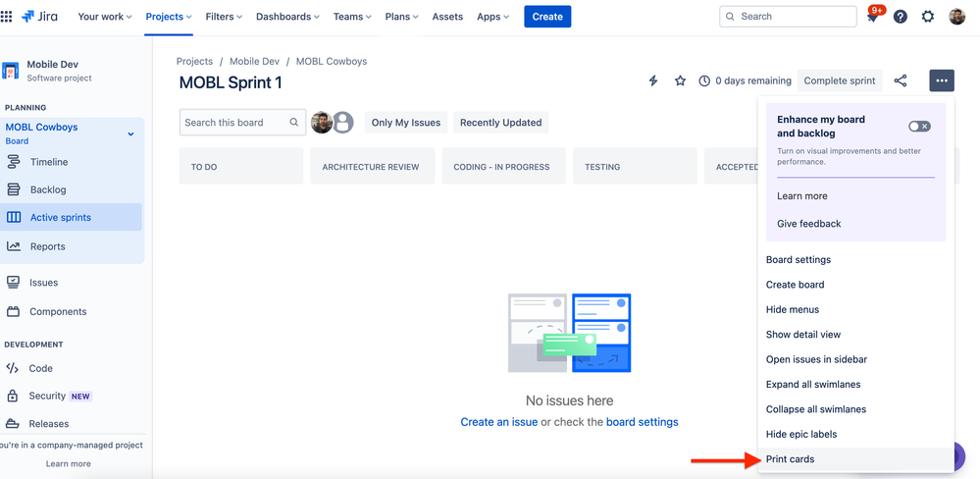The height and width of the screenshot is (479, 980).
Task: Toggle the Recently Updated filter
Action: tap(500, 123)
